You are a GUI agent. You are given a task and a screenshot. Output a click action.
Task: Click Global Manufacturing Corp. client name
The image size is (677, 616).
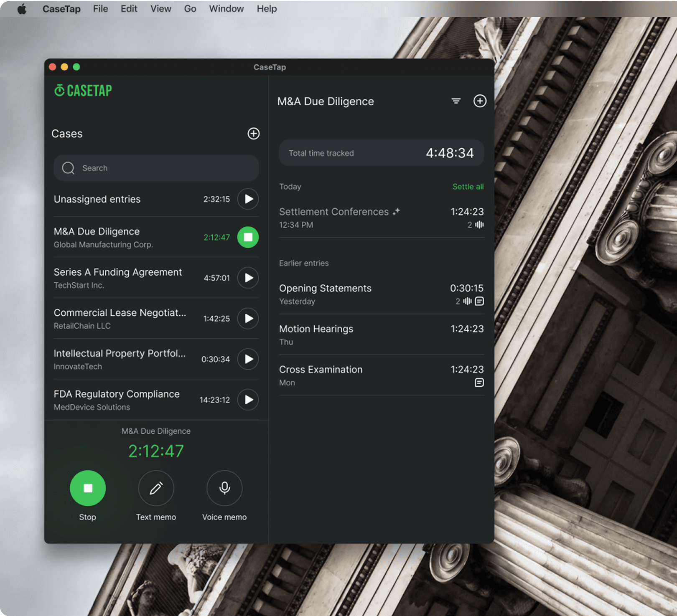(103, 245)
